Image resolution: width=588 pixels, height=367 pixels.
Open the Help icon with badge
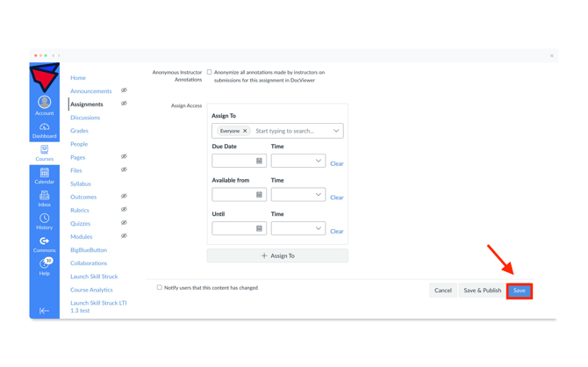coord(45,263)
